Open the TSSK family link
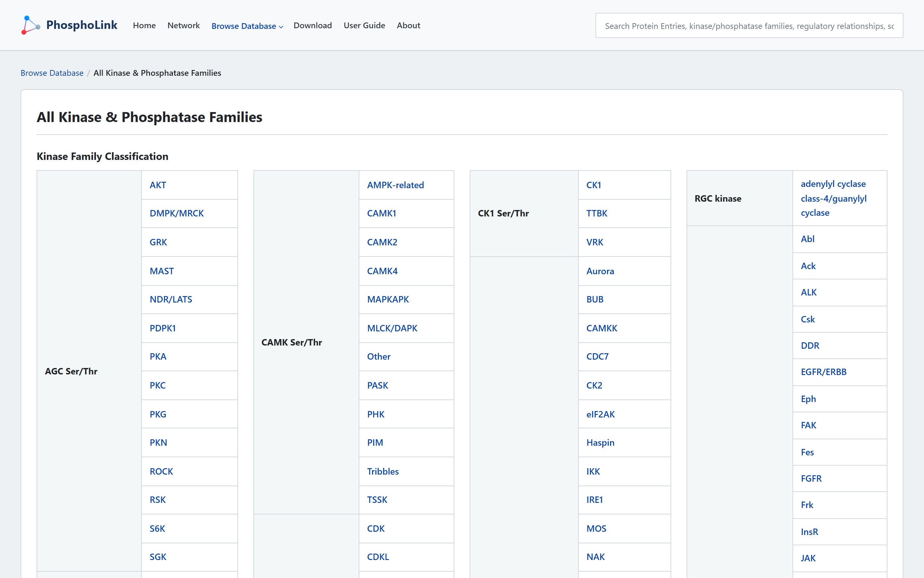 tap(377, 500)
